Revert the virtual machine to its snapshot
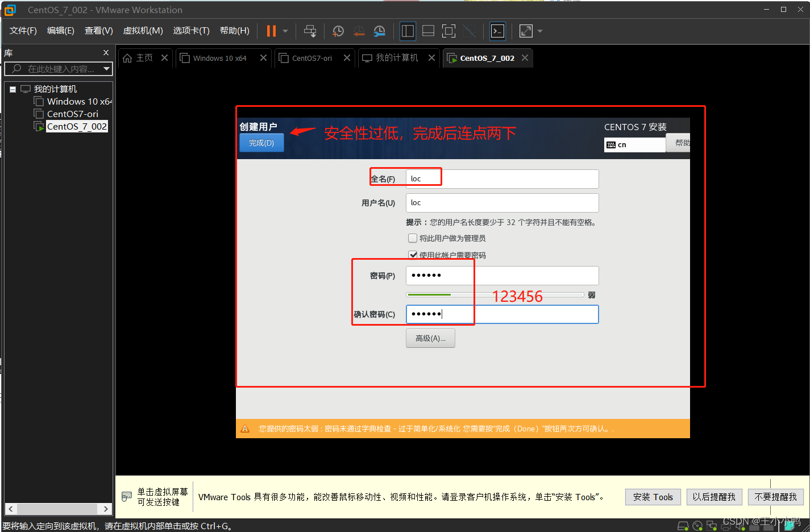 click(359, 31)
